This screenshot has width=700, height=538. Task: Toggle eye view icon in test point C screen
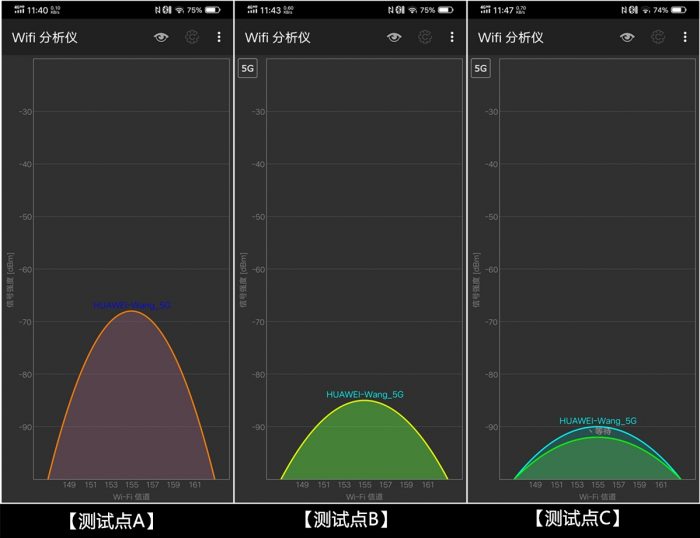tap(627, 37)
